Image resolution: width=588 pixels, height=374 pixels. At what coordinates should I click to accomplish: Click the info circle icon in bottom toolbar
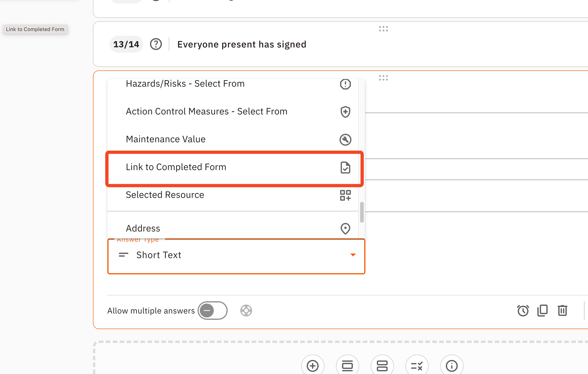pos(451,366)
